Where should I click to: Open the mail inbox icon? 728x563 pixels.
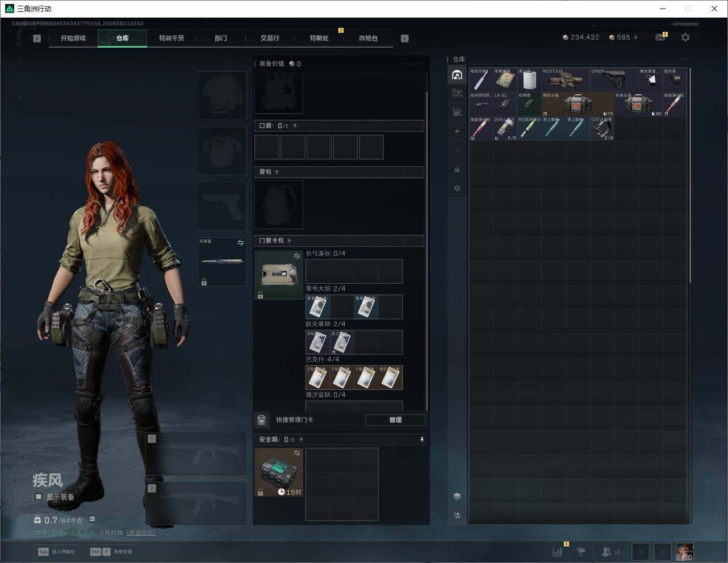660,37
